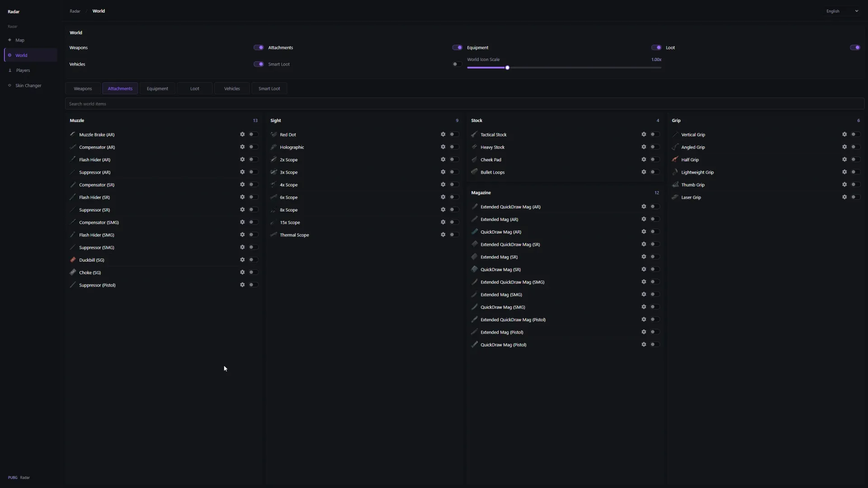Click the Choke (SG) item icon

[73, 272]
